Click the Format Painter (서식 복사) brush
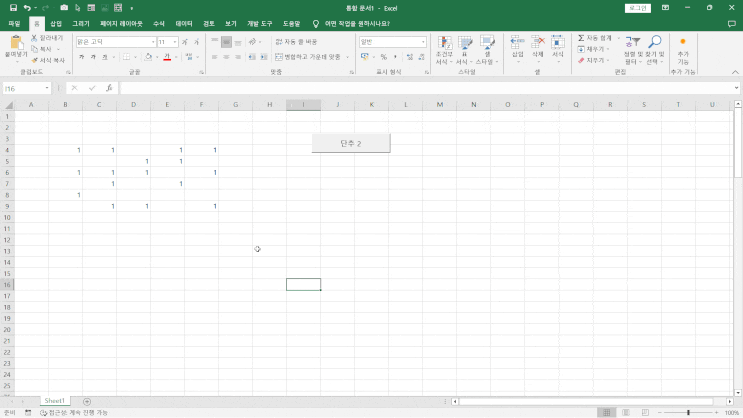Viewport: 743px width, 418px height. point(34,60)
